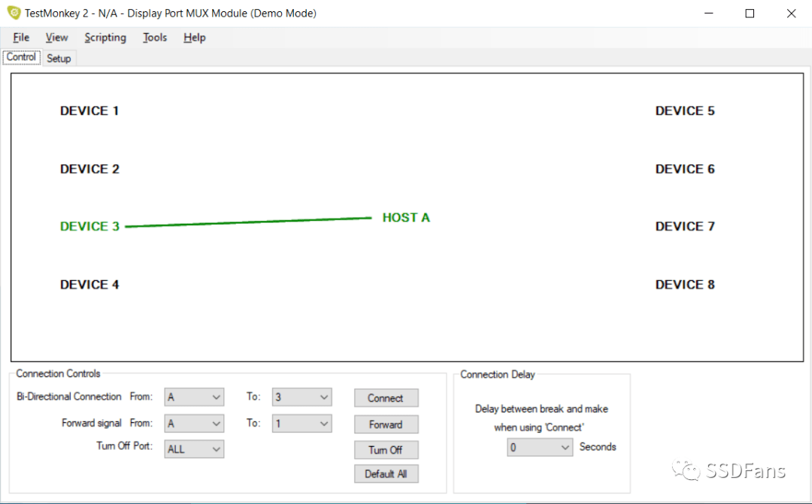Select DEVICE 7 label in diagram
812x504 pixels.
[x=685, y=227]
